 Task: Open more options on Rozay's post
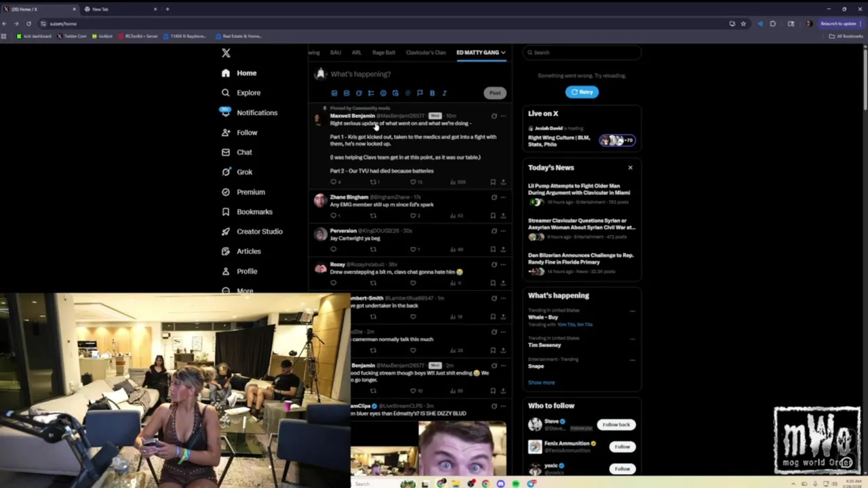(x=503, y=264)
